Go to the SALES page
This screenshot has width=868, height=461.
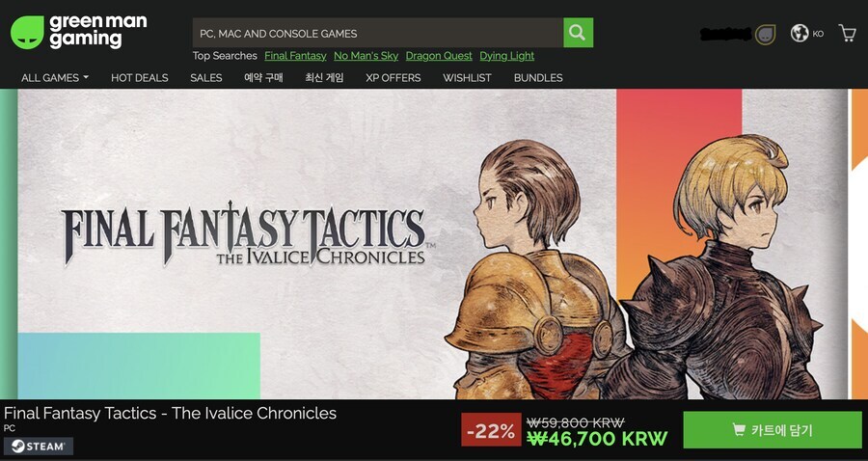(206, 78)
